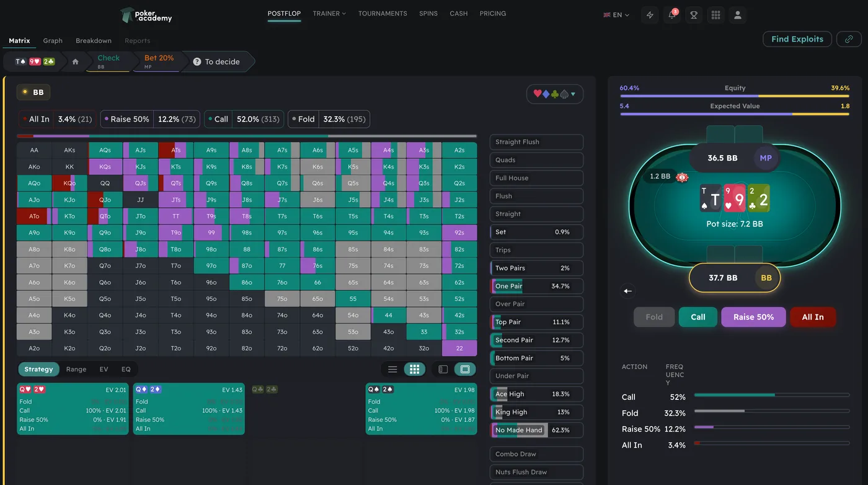This screenshot has height=485, width=868.
Task: Click the lightning bolt icon
Action: pyautogui.click(x=650, y=15)
